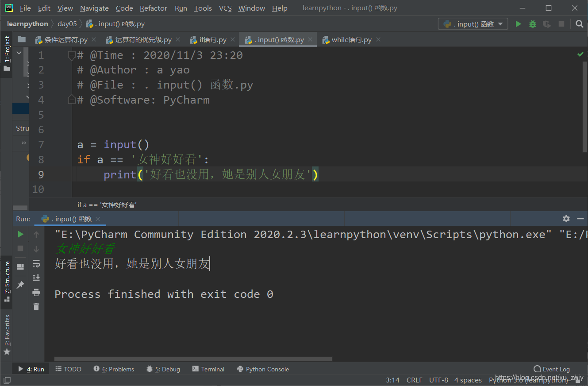Image resolution: width=588 pixels, height=386 pixels.
Task: Open the Window menu
Action: click(x=252, y=8)
